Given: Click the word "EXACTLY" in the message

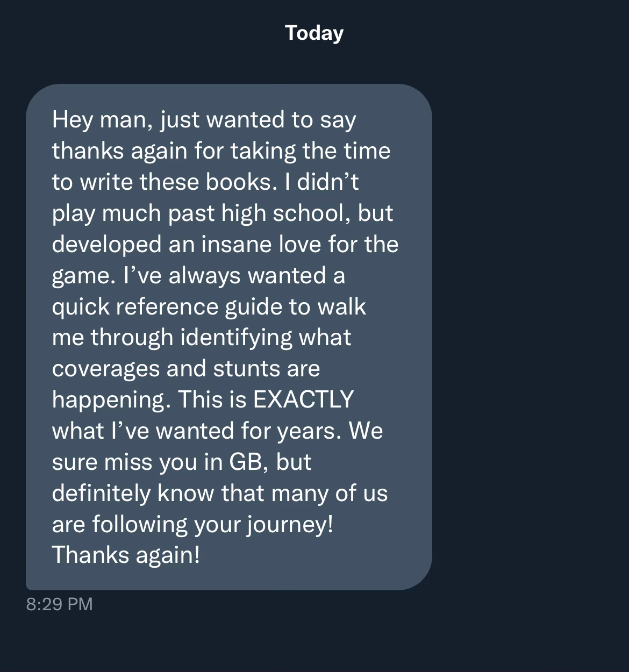Looking at the screenshot, I should (x=303, y=399).
